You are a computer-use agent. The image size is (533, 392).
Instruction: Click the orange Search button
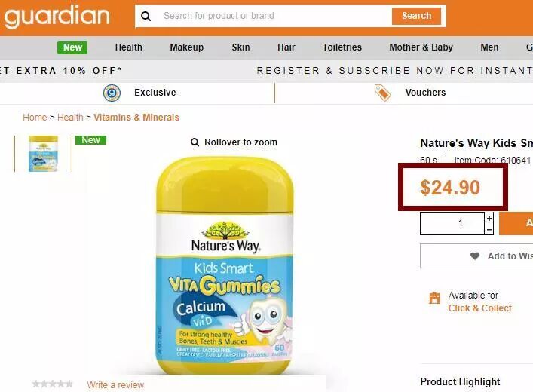[416, 16]
